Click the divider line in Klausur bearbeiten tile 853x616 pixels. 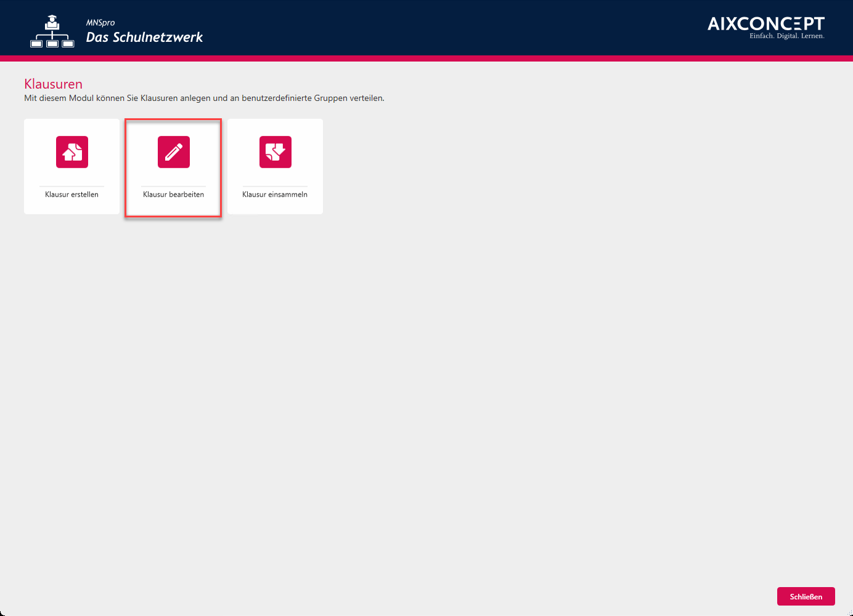[x=173, y=186]
